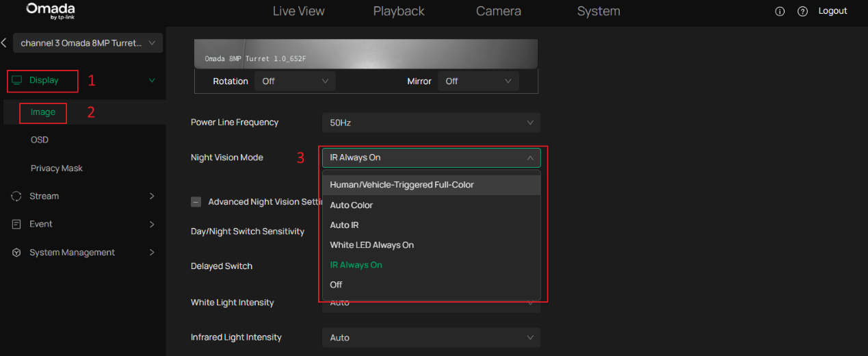Open the Mirror dropdown
868x356 pixels.
(478, 81)
